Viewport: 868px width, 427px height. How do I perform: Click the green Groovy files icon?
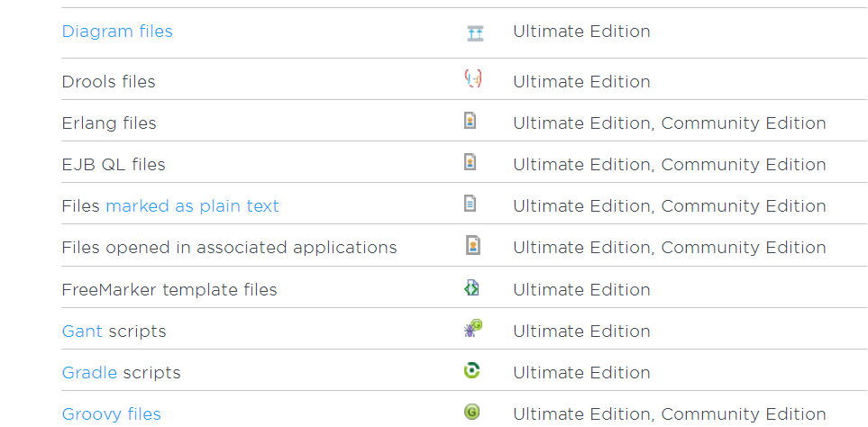(471, 412)
